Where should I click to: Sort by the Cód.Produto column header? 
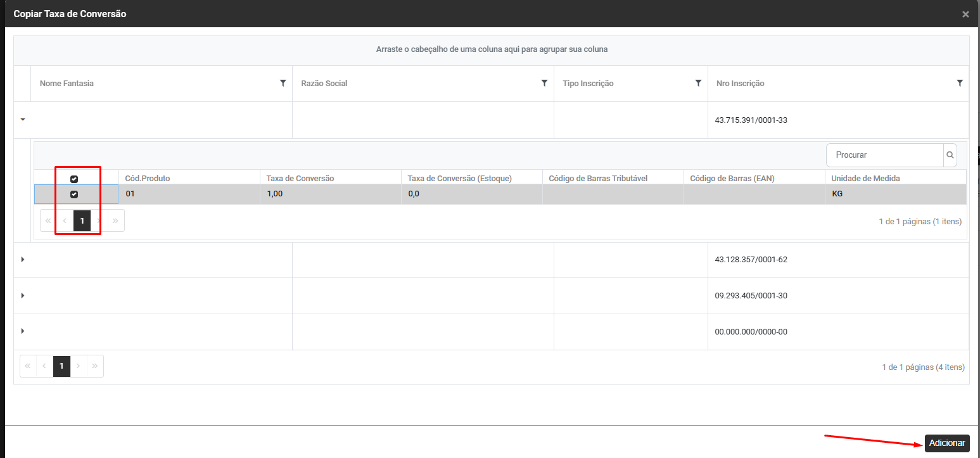(148, 178)
